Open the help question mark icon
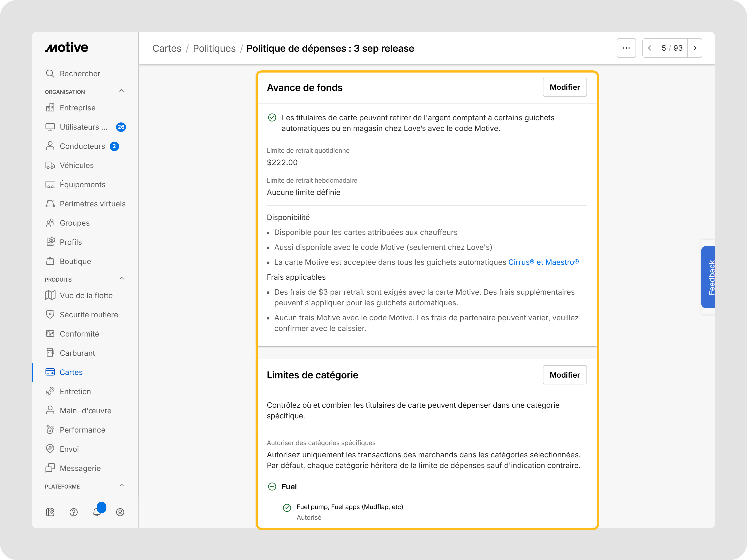The image size is (747, 560). 73,513
